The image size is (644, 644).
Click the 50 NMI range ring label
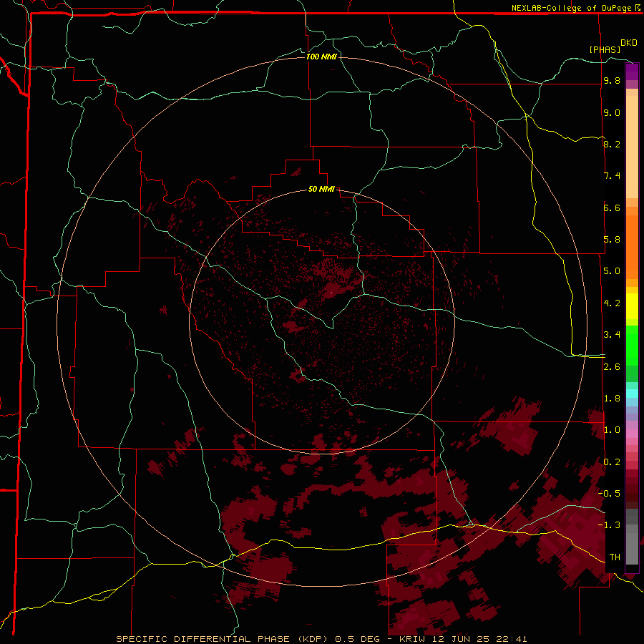point(321,189)
